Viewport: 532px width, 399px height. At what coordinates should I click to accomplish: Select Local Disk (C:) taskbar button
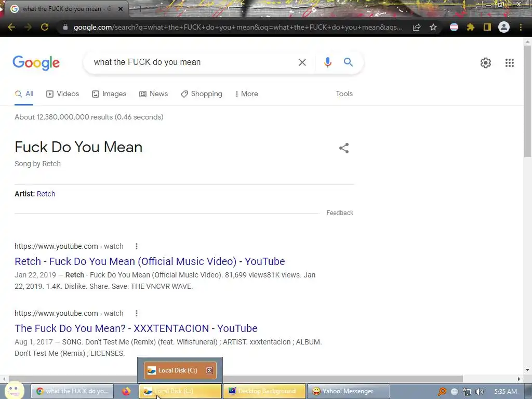180,391
